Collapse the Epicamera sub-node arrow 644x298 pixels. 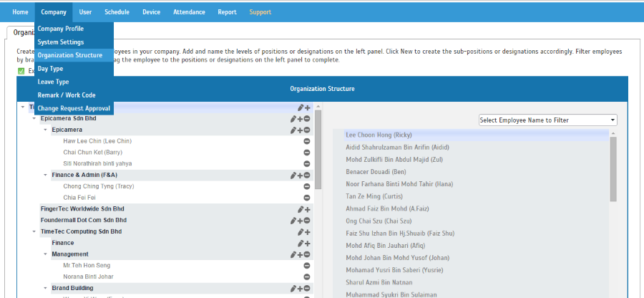tap(46, 130)
